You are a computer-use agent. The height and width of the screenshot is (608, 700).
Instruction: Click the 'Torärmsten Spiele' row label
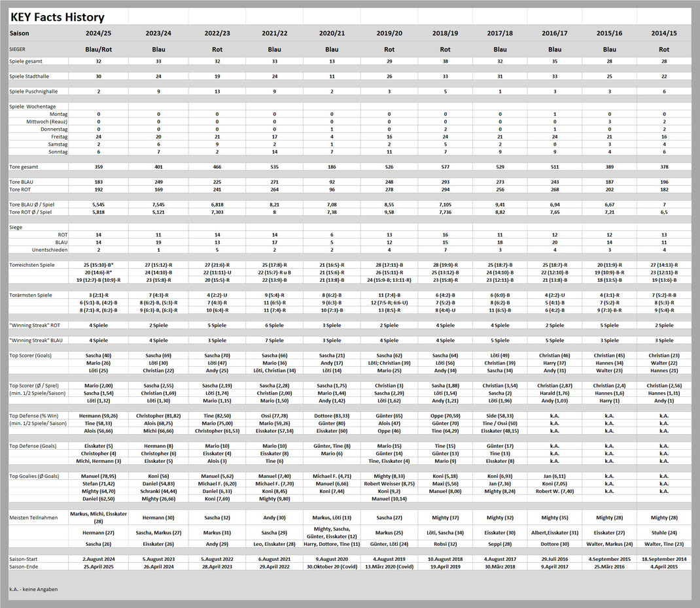tap(31, 296)
